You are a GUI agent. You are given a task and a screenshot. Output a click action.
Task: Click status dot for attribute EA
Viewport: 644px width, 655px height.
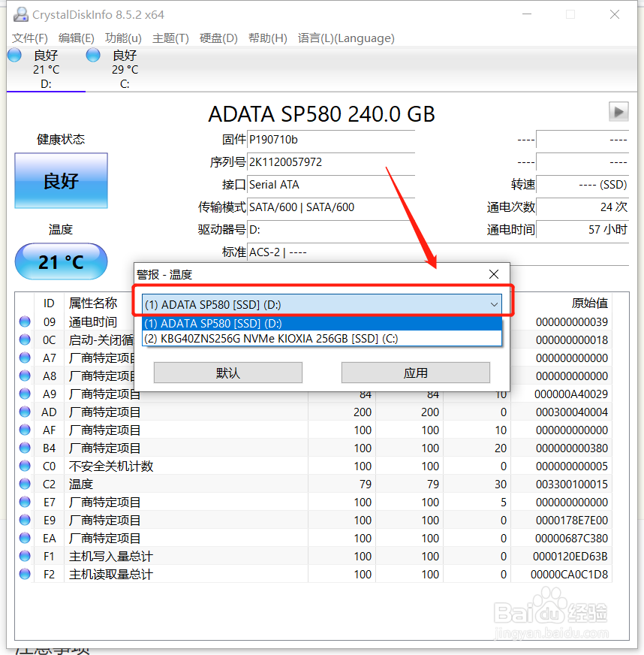click(25, 537)
